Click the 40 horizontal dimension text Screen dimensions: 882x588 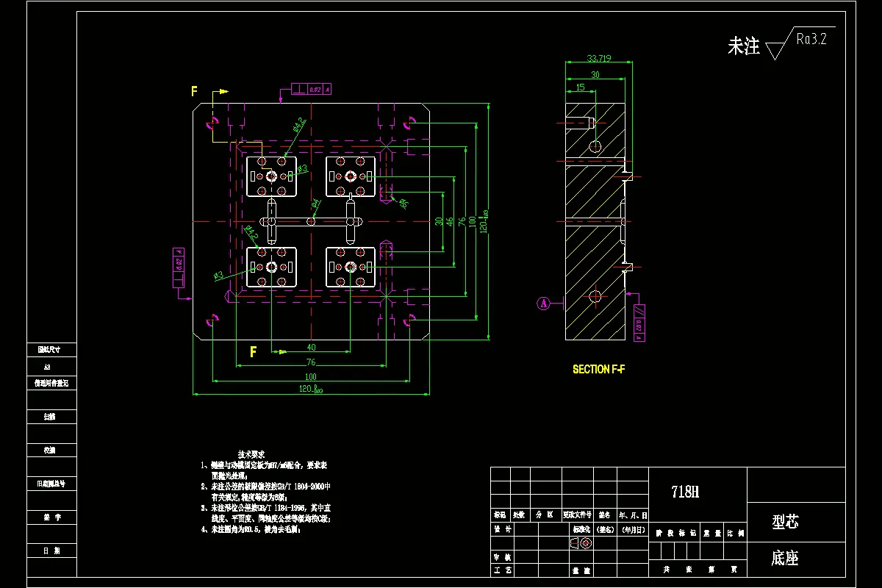click(x=311, y=347)
